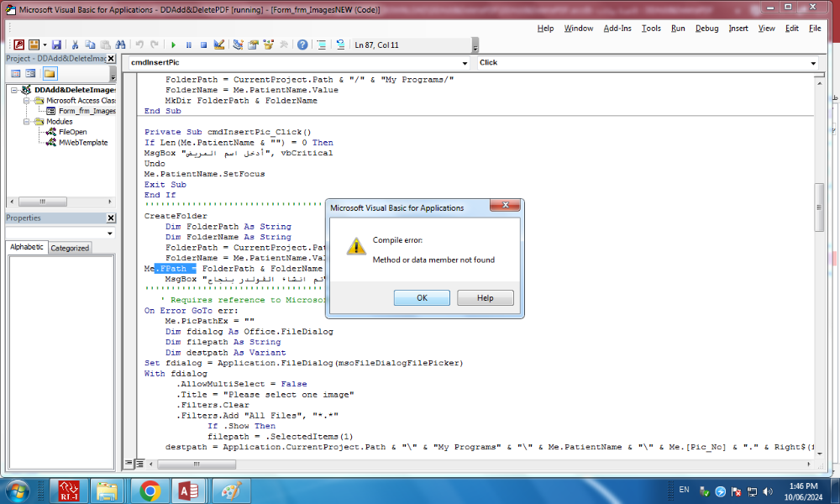Viewport: 840px width, 504px height.
Task: Click the code window horizontal scrollbar thumb
Action: 196,464
